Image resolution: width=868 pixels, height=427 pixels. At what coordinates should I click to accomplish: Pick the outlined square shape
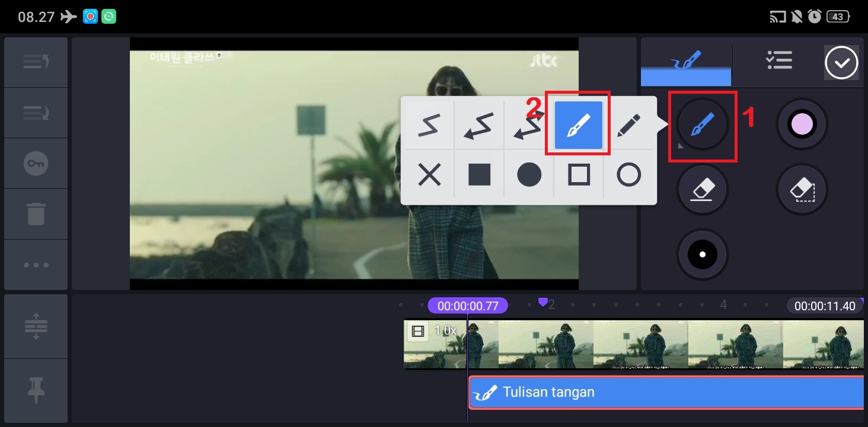tap(579, 175)
